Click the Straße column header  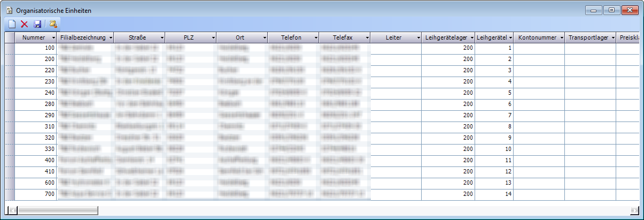tap(137, 38)
